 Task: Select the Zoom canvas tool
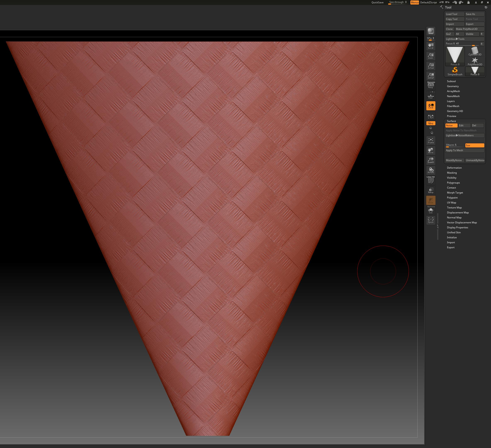pyautogui.click(x=431, y=56)
